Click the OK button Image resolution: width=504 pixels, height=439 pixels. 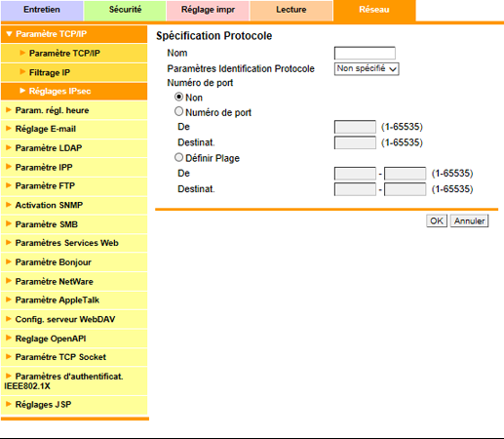click(x=437, y=221)
